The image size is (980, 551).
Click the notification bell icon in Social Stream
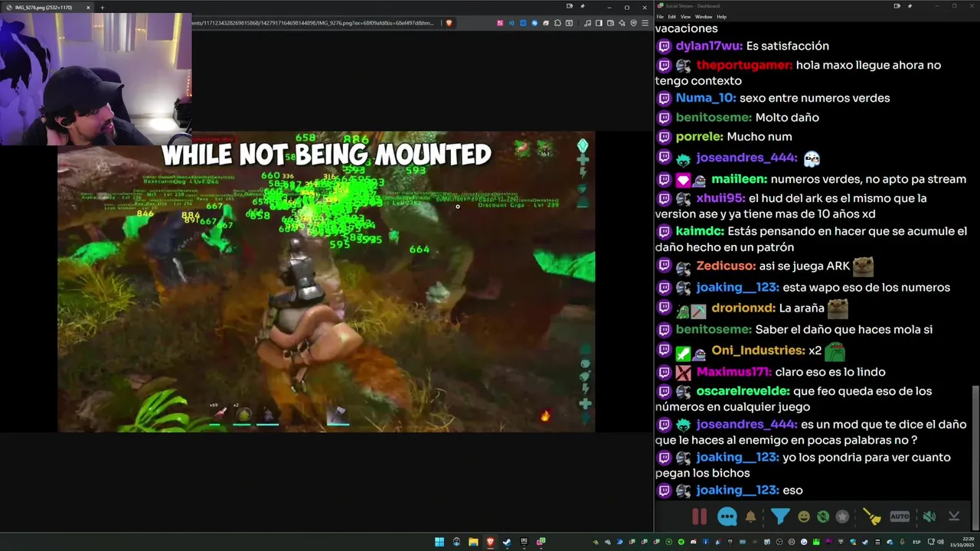point(751,517)
